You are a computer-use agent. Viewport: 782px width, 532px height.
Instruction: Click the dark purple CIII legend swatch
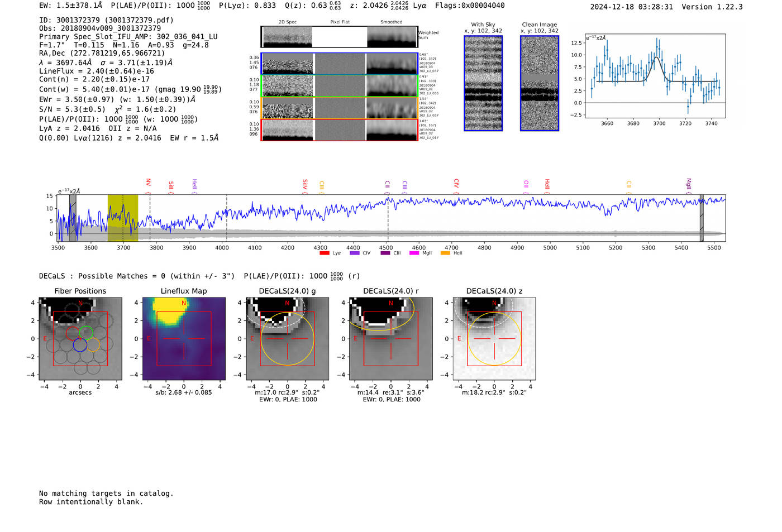click(385, 253)
